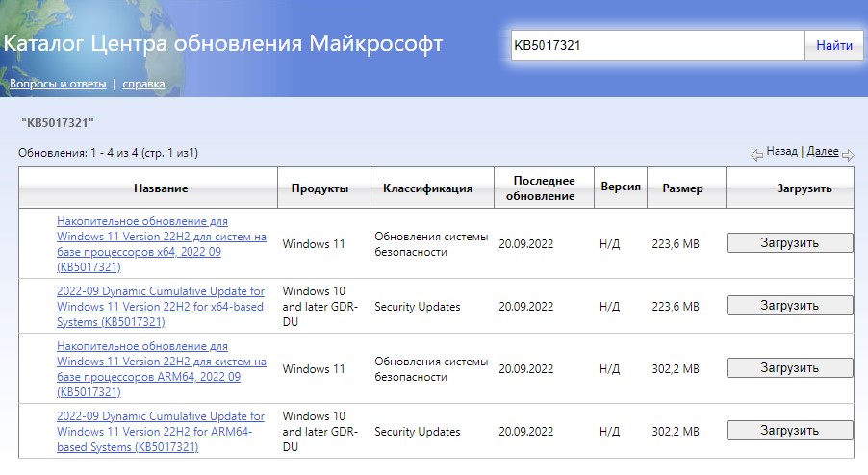Click the Назад previous page text
868x475 pixels.
(x=781, y=151)
